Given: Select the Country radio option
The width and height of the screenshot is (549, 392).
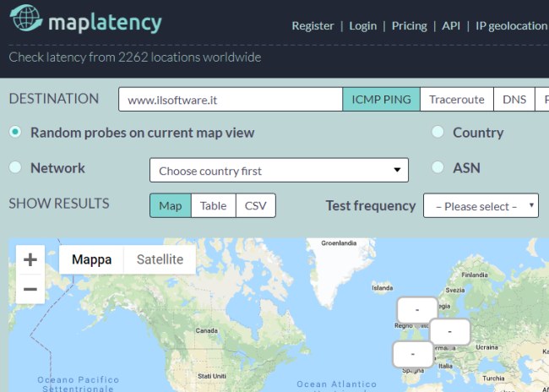Looking at the screenshot, I should pyautogui.click(x=438, y=133).
